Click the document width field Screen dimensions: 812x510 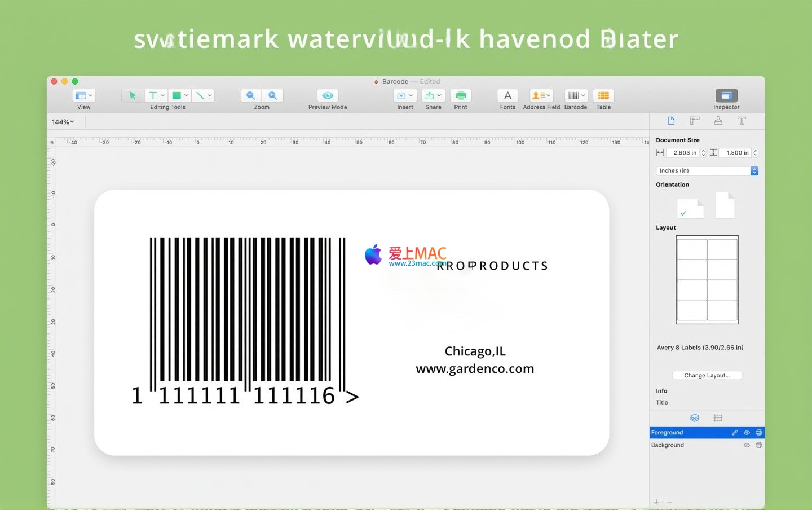coord(683,153)
